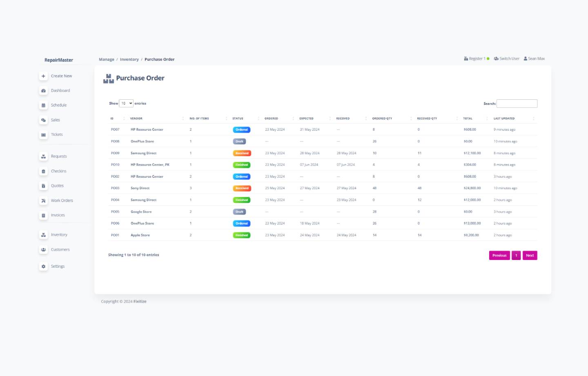Expand the Show entries dropdown
This screenshot has height=376, width=588.
tap(126, 103)
